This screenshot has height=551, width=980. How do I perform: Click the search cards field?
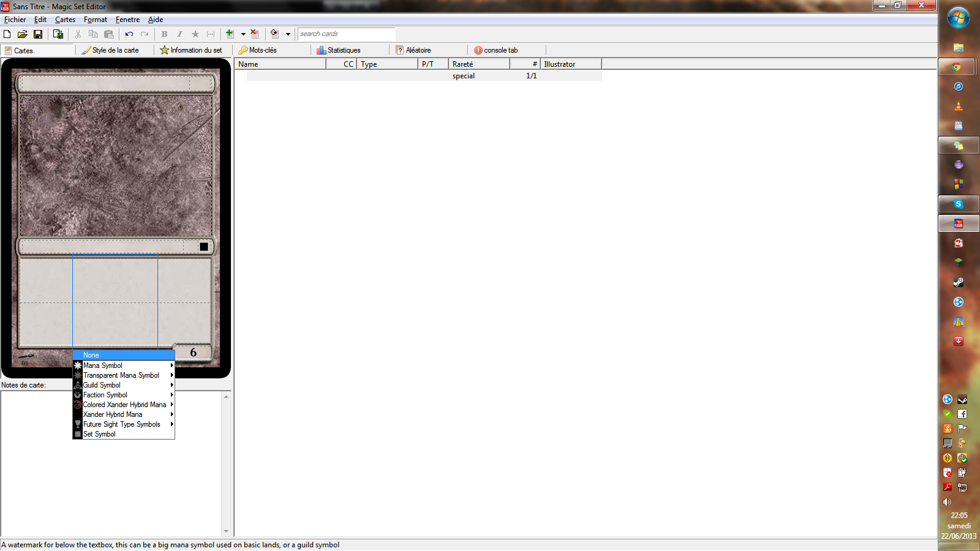click(346, 34)
